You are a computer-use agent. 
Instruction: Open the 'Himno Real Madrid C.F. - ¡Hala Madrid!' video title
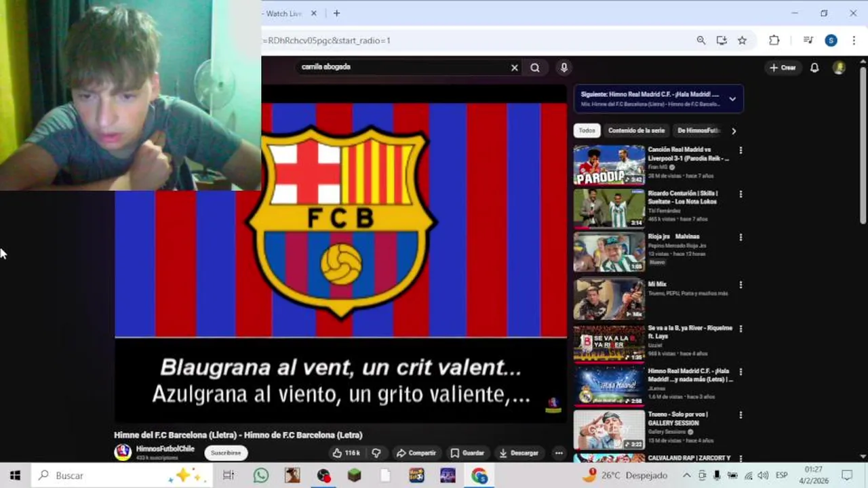tap(690, 375)
